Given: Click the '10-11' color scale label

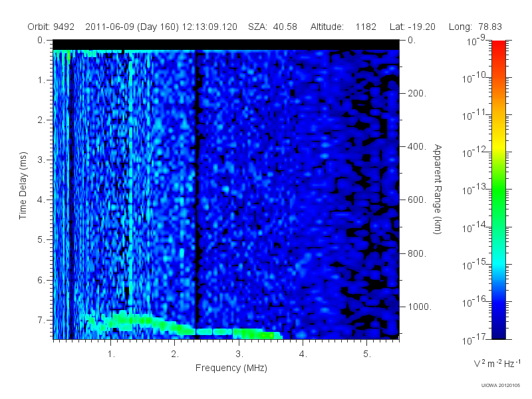Looking at the screenshot, I should (x=475, y=115).
